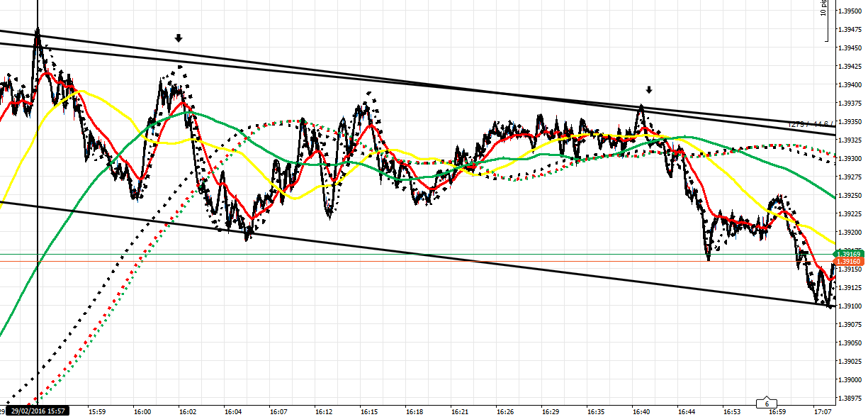This screenshot has width=868, height=417.
Task: Click the down arrow marker above 16:40
Action: (x=648, y=90)
